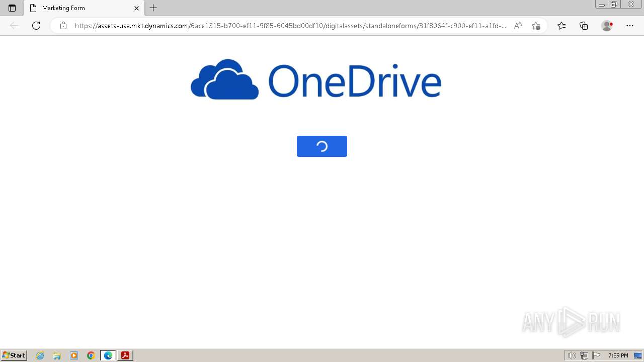Open Action Center flag icon

point(596,355)
